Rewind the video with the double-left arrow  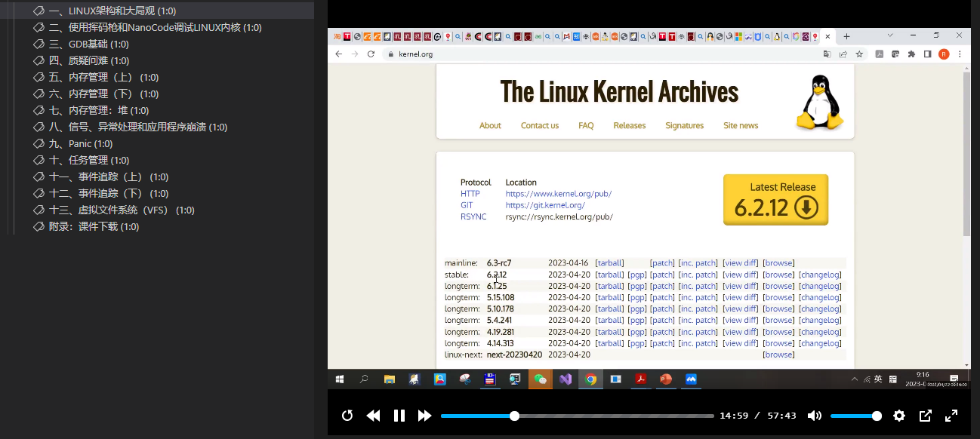click(x=373, y=416)
